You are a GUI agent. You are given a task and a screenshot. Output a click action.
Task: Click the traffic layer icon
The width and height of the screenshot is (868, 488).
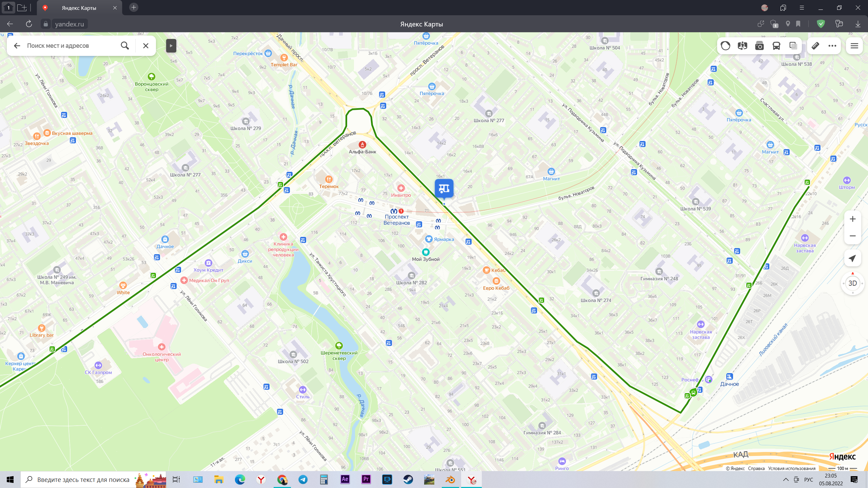click(725, 46)
